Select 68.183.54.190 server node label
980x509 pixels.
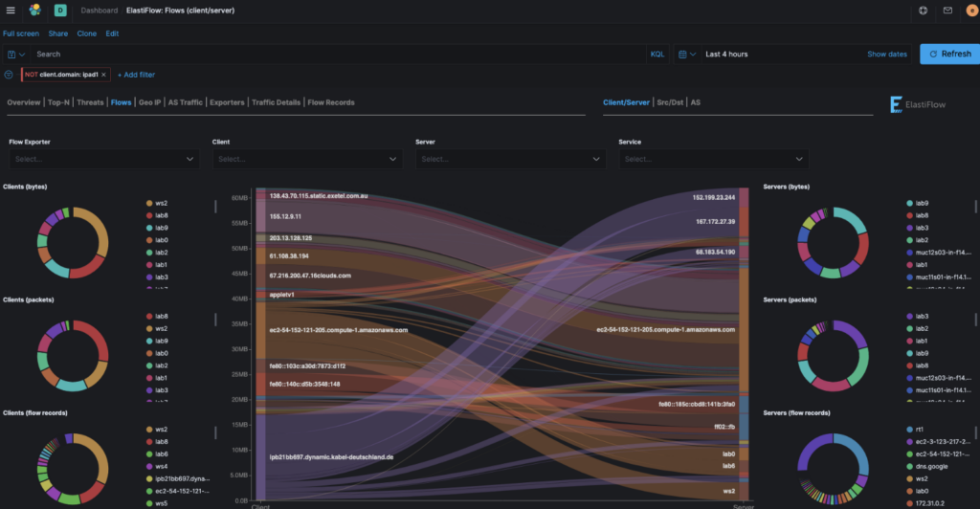pos(716,253)
